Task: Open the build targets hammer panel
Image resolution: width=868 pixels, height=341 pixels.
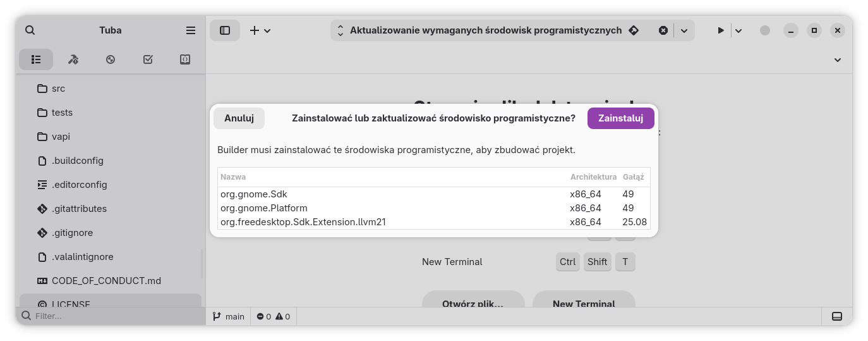Action: point(73,59)
